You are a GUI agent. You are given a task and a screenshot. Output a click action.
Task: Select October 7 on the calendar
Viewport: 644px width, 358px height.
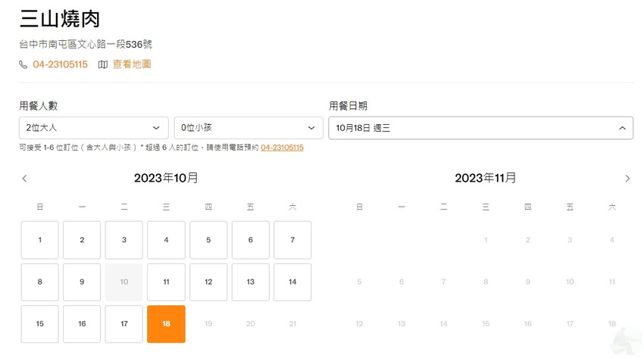tap(292, 240)
